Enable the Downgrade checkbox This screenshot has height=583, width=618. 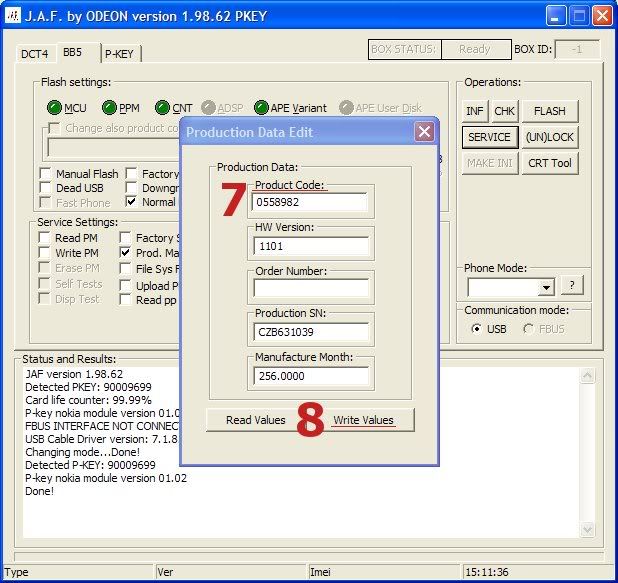pyautogui.click(x=131, y=188)
